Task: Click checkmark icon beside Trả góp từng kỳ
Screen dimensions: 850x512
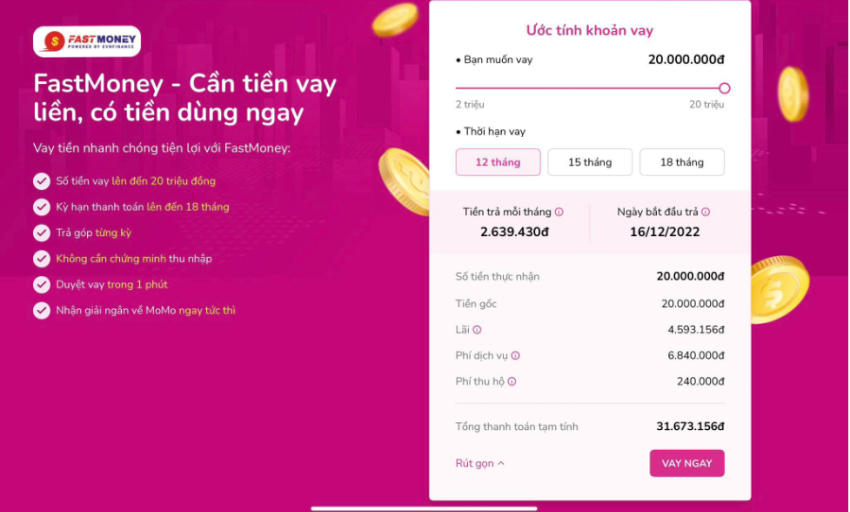Action: coord(42,233)
